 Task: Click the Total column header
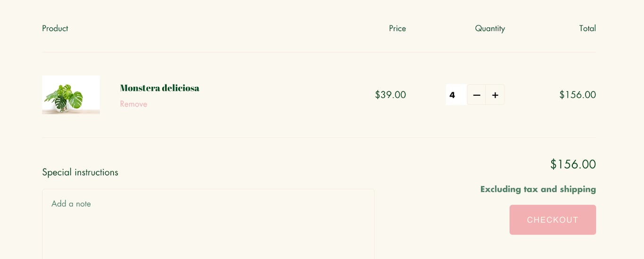(587, 28)
